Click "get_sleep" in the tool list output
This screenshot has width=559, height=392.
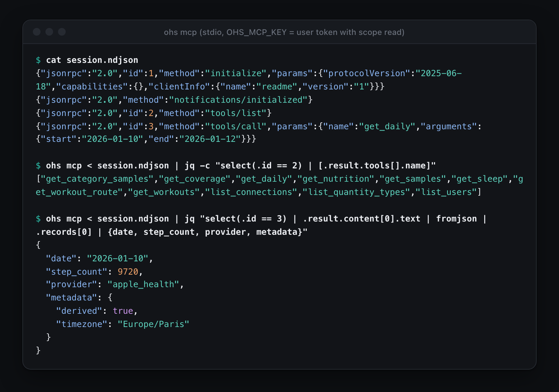[479, 179]
